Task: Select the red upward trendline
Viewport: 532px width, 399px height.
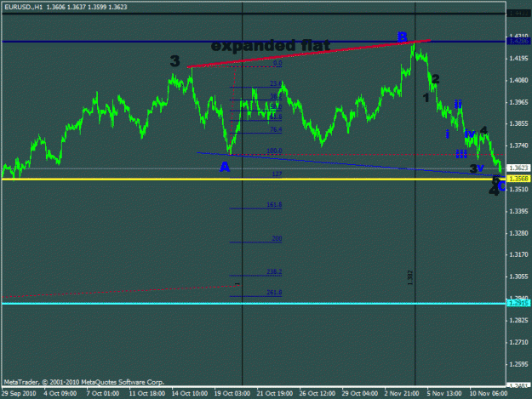Action: 309,54
